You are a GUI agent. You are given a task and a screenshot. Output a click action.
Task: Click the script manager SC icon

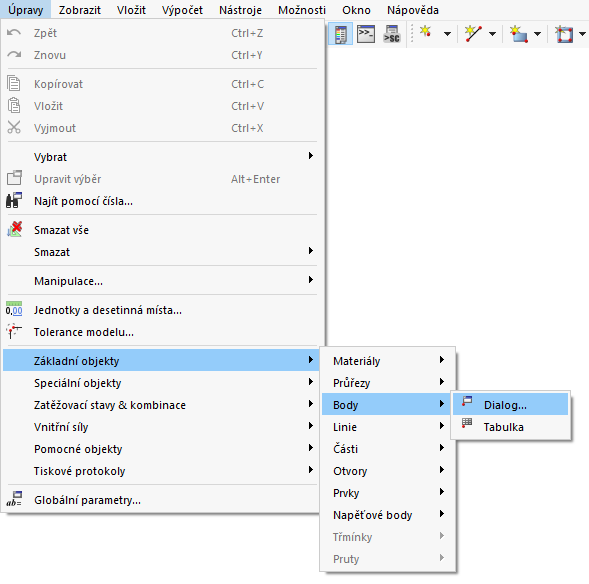pyautogui.click(x=391, y=34)
